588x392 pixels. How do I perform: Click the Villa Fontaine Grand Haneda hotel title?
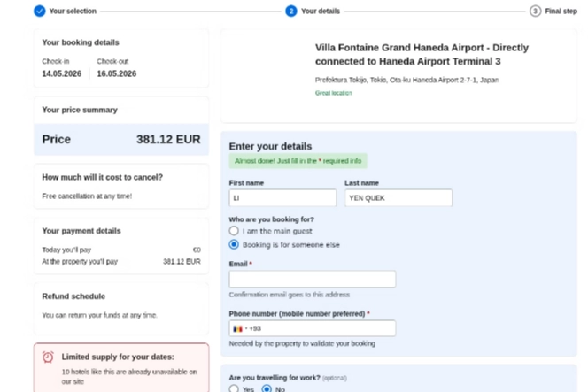tap(422, 55)
